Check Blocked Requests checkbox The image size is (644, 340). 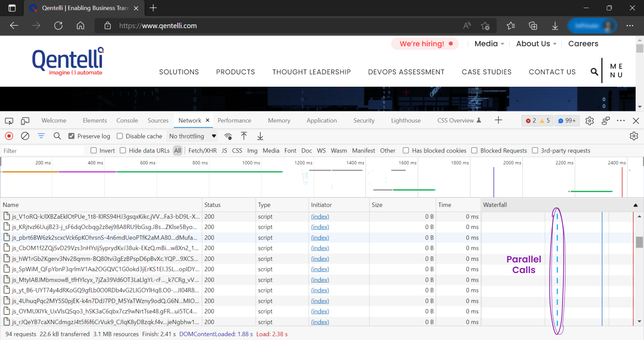pos(474,150)
